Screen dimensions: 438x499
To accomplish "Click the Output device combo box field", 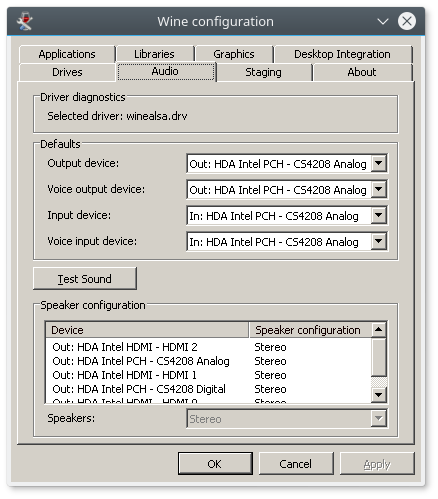I will (x=287, y=163).
